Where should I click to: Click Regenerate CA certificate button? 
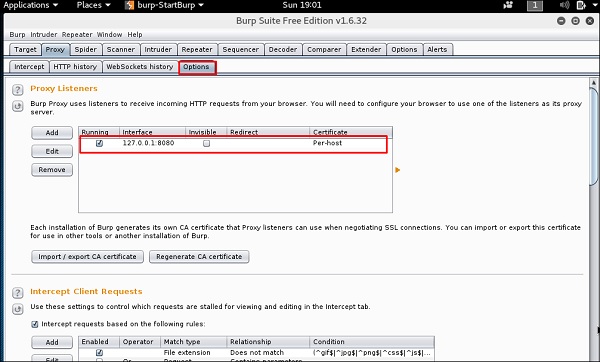(199, 257)
